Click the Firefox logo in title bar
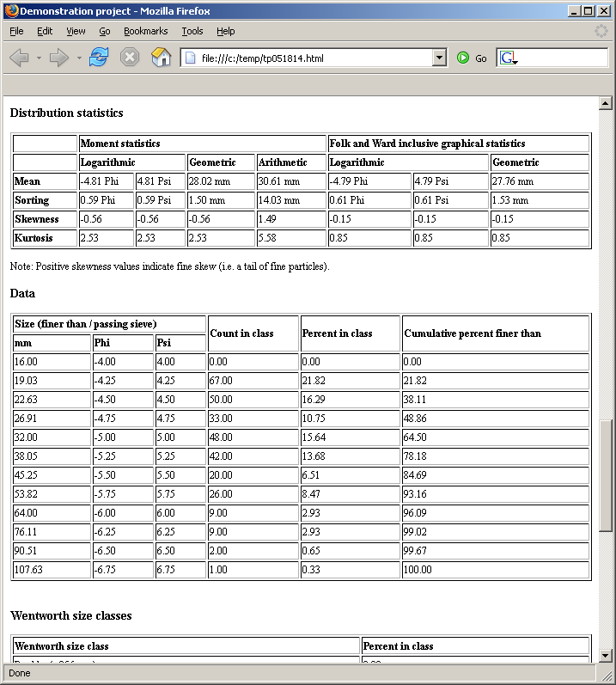The image size is (616, 685). coord(10,11)
